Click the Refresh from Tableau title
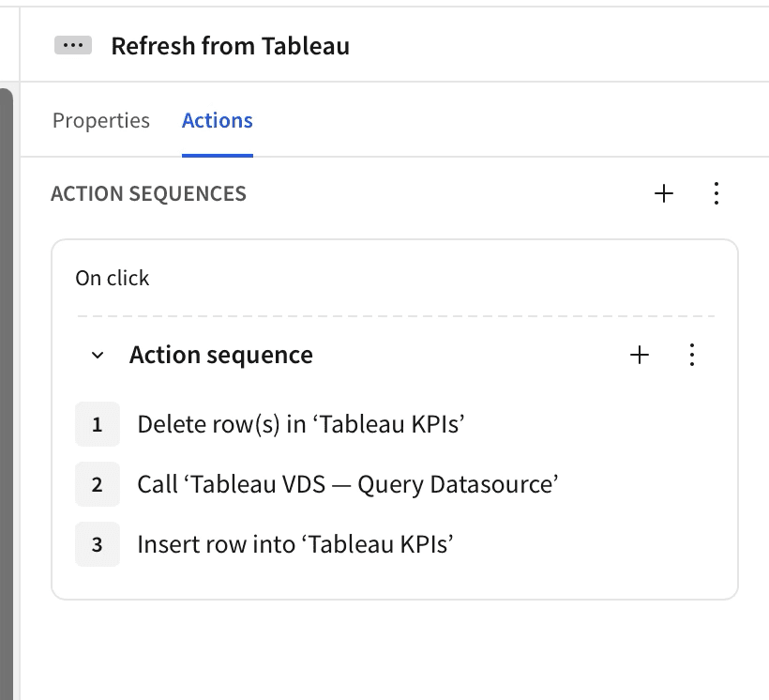Viewport: 769px width, 700px height. click(x=230, y=46)
